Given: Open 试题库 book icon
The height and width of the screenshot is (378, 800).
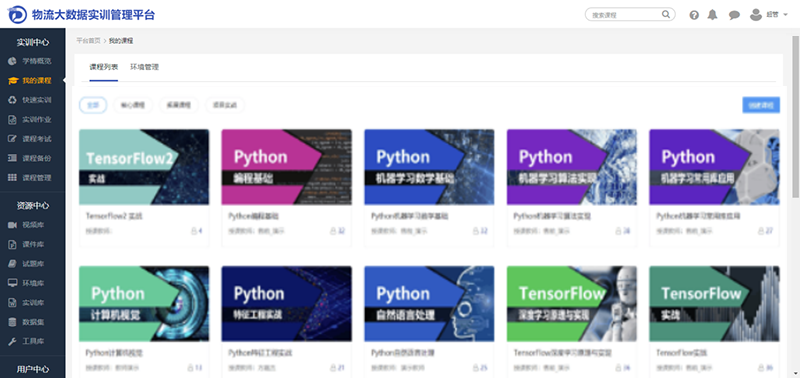Looking at the screenshot, I should (13, 264).
